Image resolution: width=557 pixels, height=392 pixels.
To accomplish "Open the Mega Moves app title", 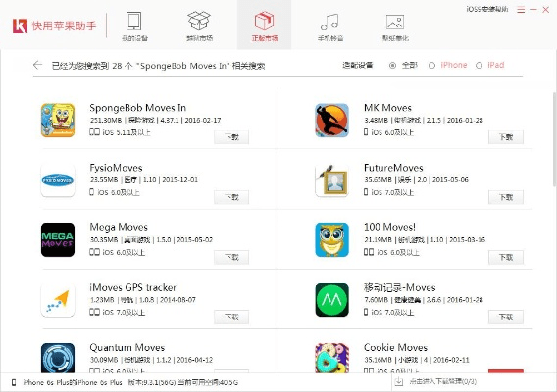I will [119, 227].
